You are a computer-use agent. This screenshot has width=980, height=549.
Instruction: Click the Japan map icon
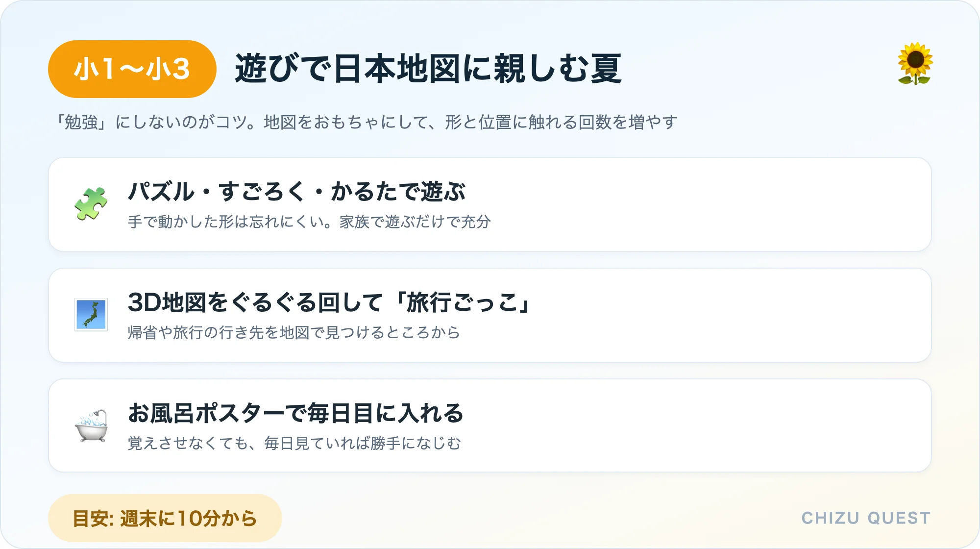pos(91,315)
